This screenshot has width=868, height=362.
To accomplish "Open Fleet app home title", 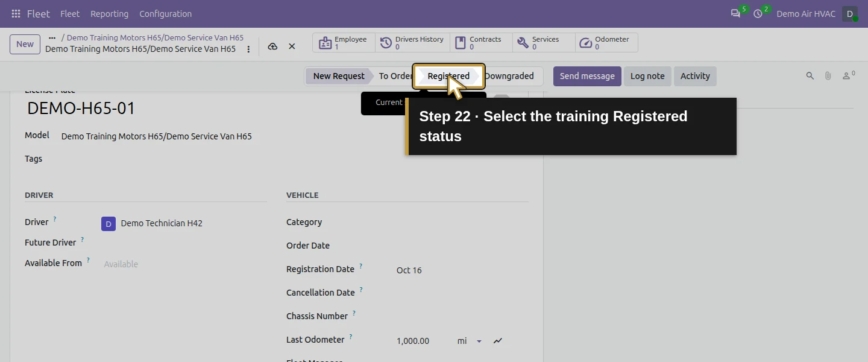I will pyautogui.click(x=39, y=13).
